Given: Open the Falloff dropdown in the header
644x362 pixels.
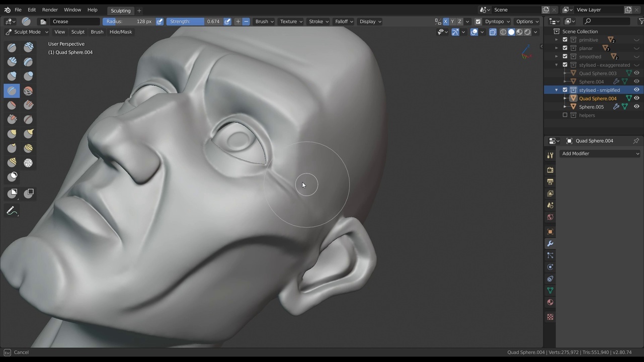Looking at the screenshot, I should click(x=343, y=21).
